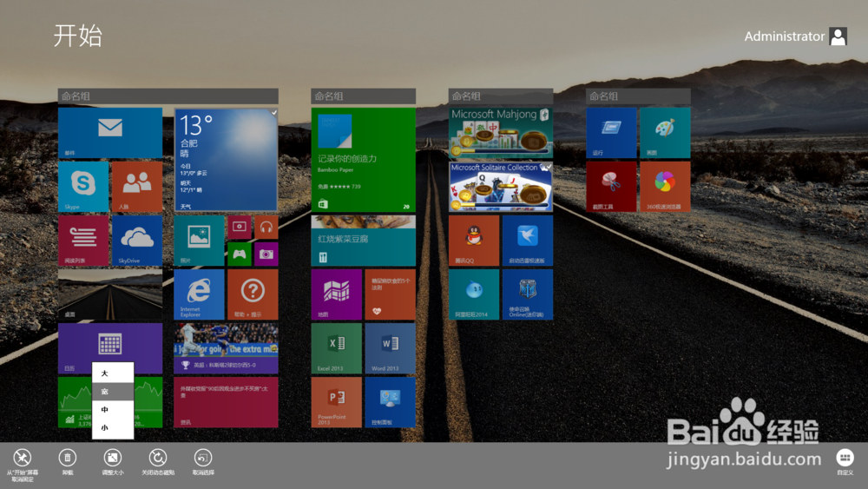Open the Control Panel (控制面板) tile
The height and width of the screenshot is (489, 868).
390,402
